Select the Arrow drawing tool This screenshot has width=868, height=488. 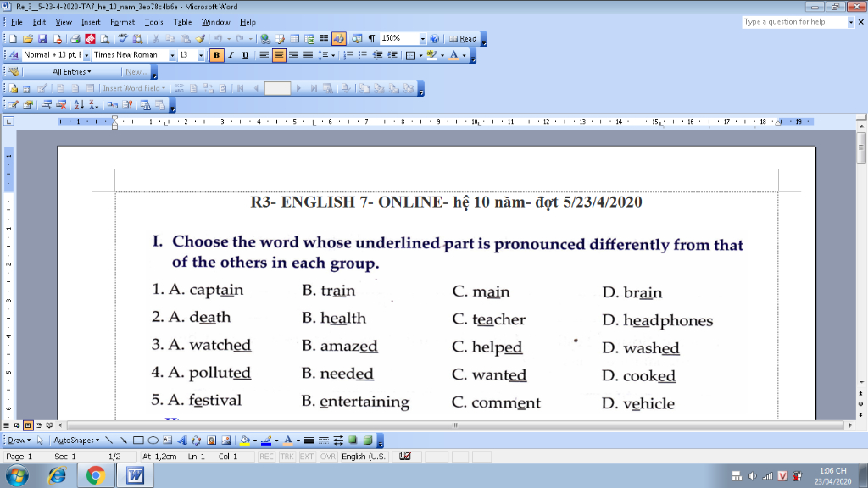(124, 441)
